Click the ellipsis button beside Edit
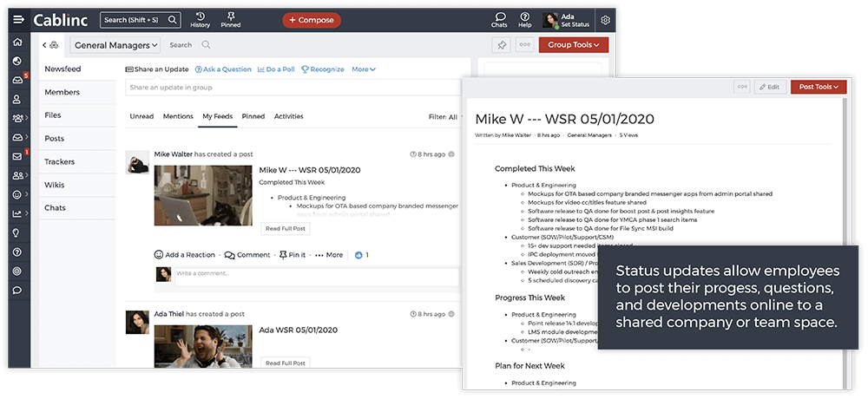This screenshot has height=399, width=868. (742, 87)
